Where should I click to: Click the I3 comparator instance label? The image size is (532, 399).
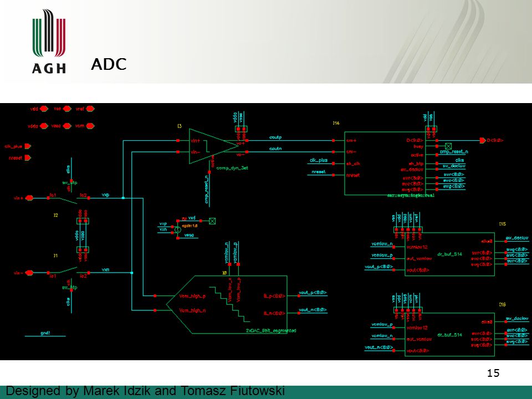coord(180,126)
